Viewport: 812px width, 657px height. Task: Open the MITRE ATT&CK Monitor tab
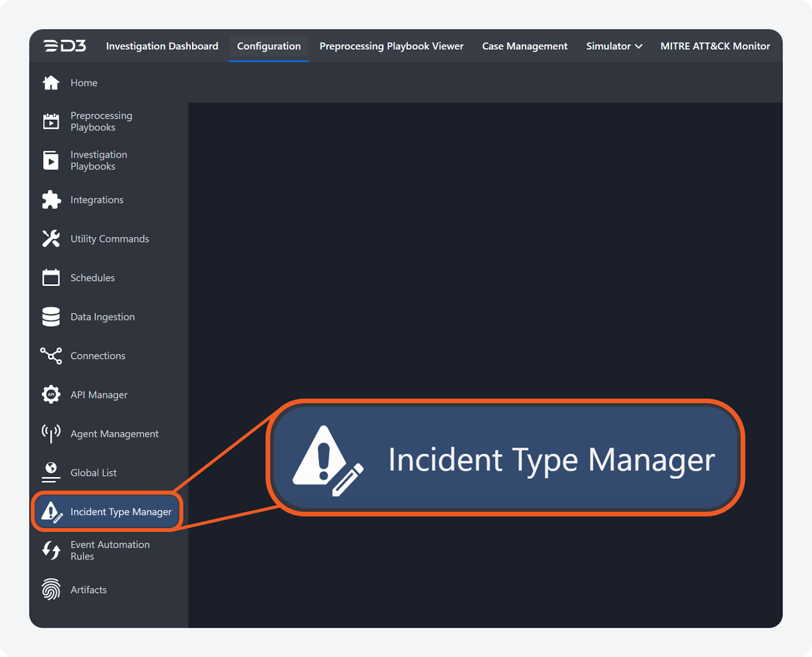pyautogui.click(x=715, y=46)
